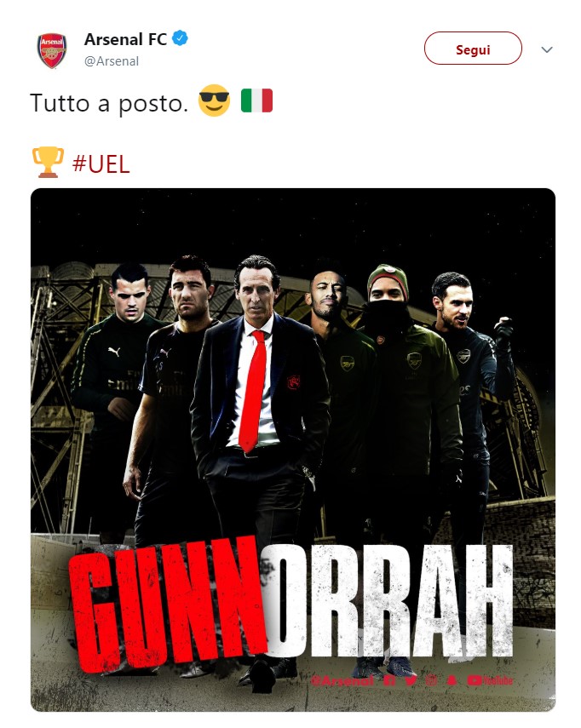Screen dimensions: 581x728
Task: Click the red Instagram icon in image
Action: [x=431, y=680]
